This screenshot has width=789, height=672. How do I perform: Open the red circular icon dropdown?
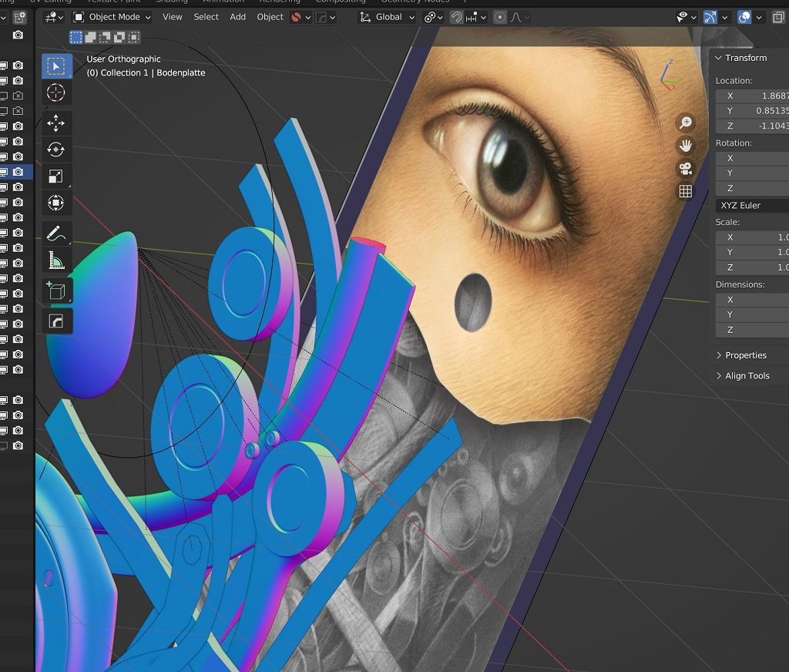click(x=301, y=18)
